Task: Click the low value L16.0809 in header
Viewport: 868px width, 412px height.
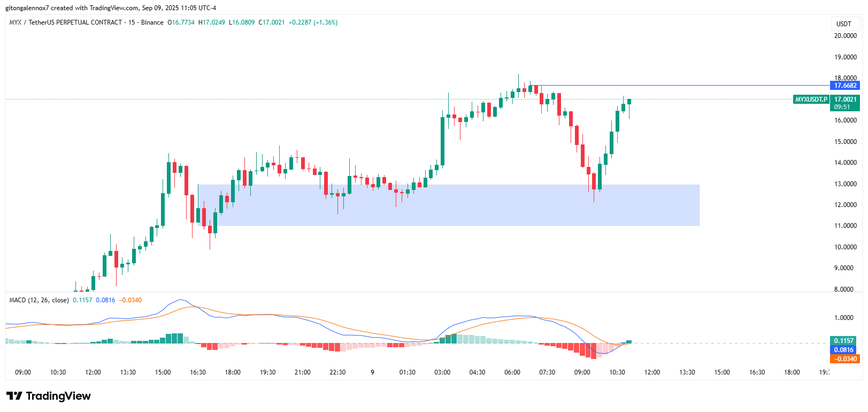Action: pos(242,22)
